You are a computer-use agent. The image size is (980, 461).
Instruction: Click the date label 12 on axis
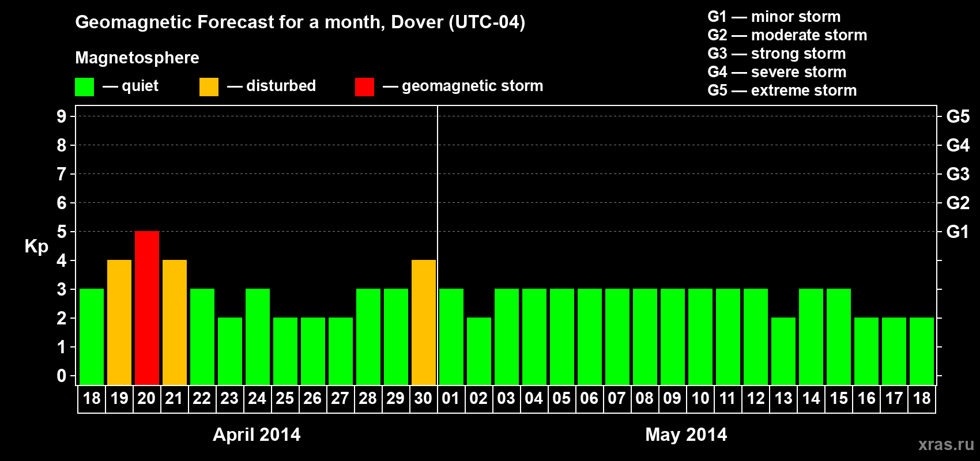pos(756,398)
